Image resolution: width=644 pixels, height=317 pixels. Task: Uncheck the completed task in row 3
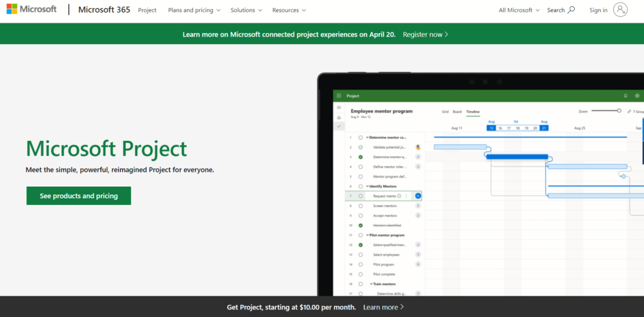360,157
